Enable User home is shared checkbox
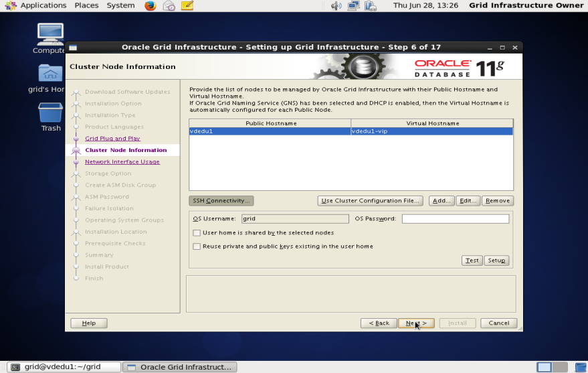588x373 pixels. (x=197, y=232)
